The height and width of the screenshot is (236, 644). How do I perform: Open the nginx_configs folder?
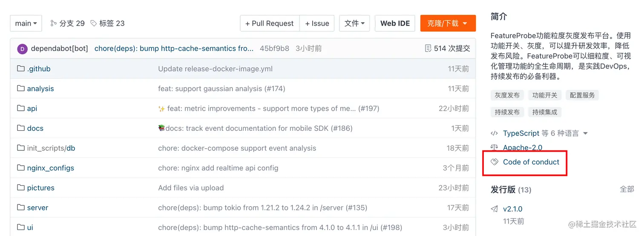click(x=51, y=168)
